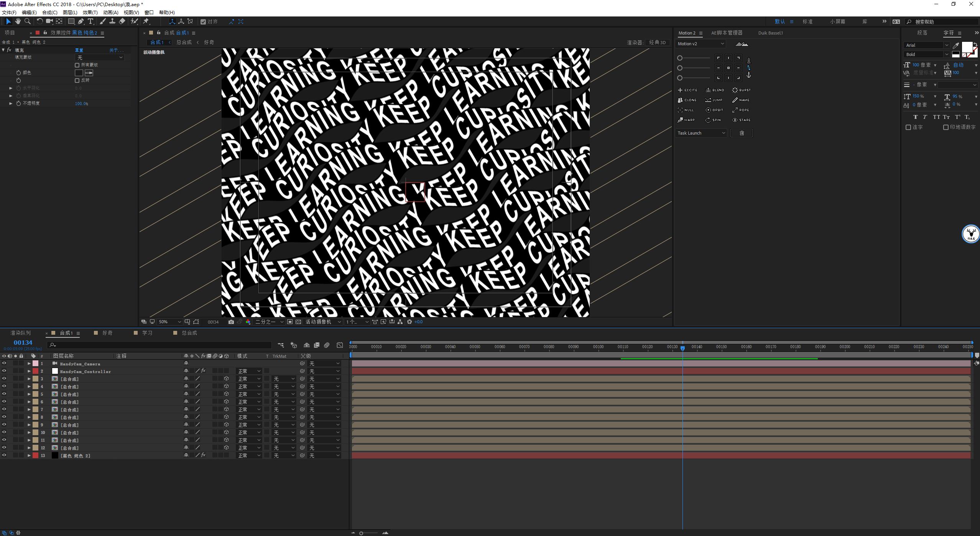980x536 pixels.
Task: Select the Horizontal Type tool
Action: [x=90, y=21]
